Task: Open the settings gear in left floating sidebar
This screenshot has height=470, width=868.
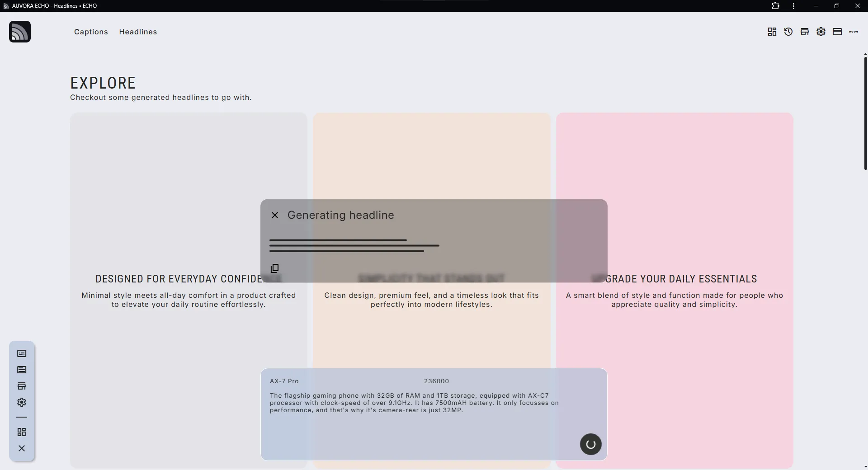Action: click(x=22, y=402)
